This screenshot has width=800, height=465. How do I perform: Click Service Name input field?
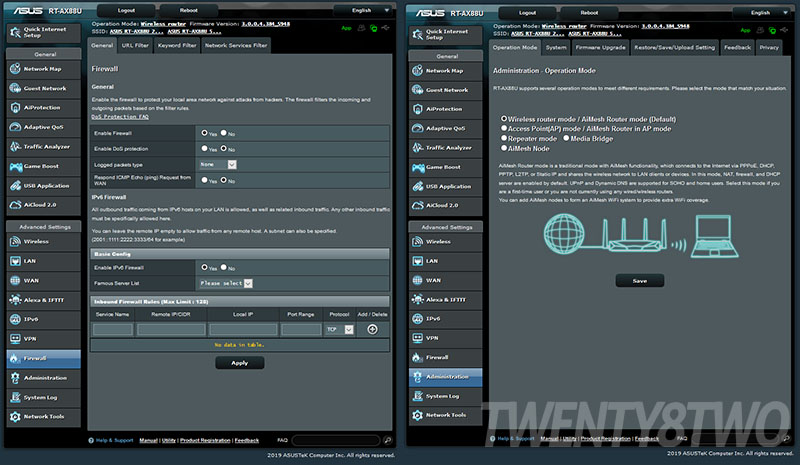(113, 330)
